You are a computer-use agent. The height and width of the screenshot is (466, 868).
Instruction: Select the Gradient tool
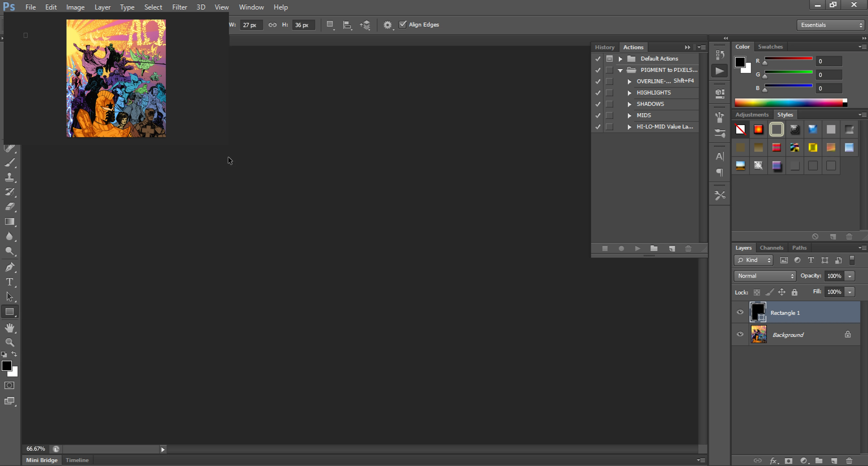click(x=10, y=222)
